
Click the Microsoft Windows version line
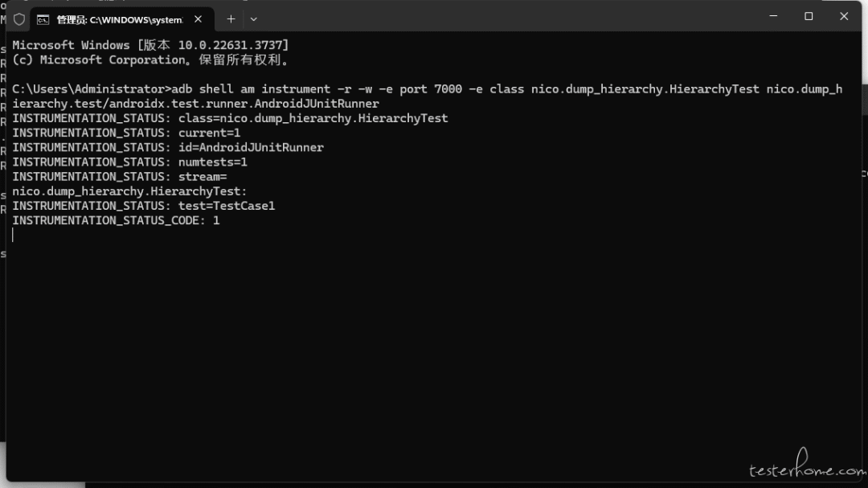click(150, 45)
